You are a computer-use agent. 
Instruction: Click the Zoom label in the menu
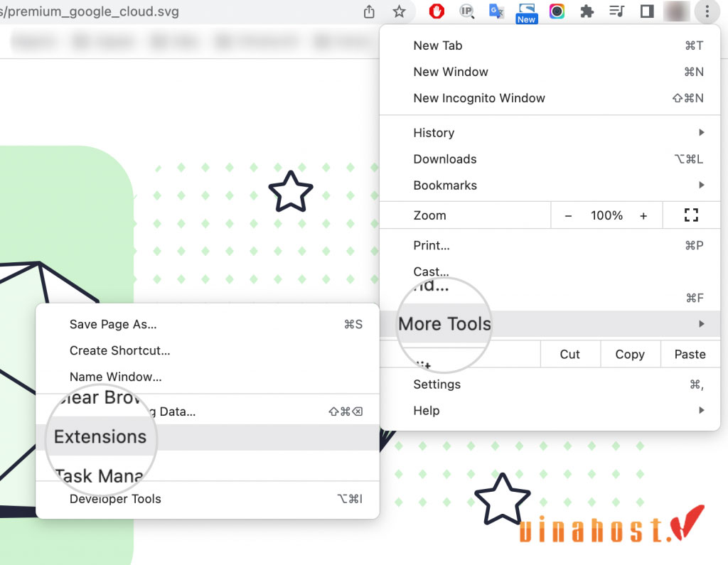coord(429,215)
